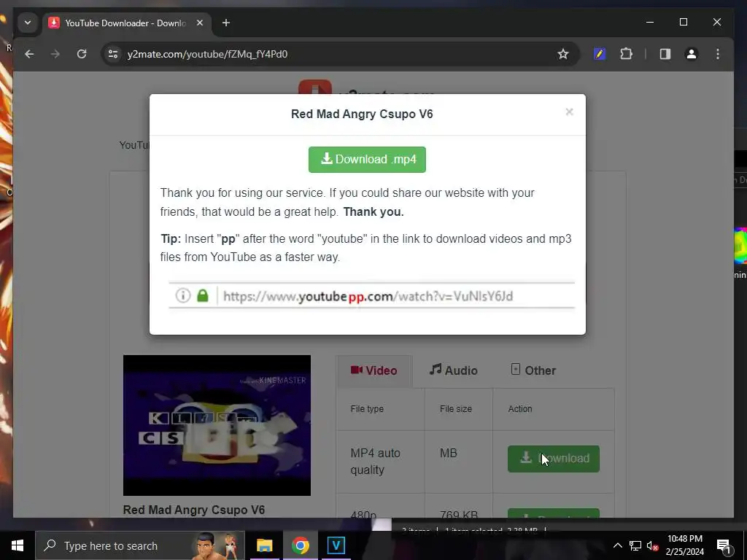Click the youtubepp.com example link image
The image size is (747, 560).
pos(371,296)
